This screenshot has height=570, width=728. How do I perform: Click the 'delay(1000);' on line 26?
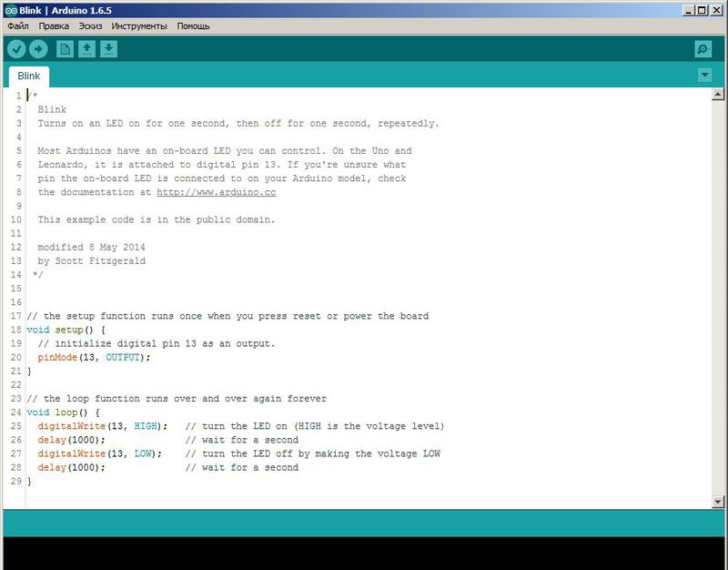72,440
